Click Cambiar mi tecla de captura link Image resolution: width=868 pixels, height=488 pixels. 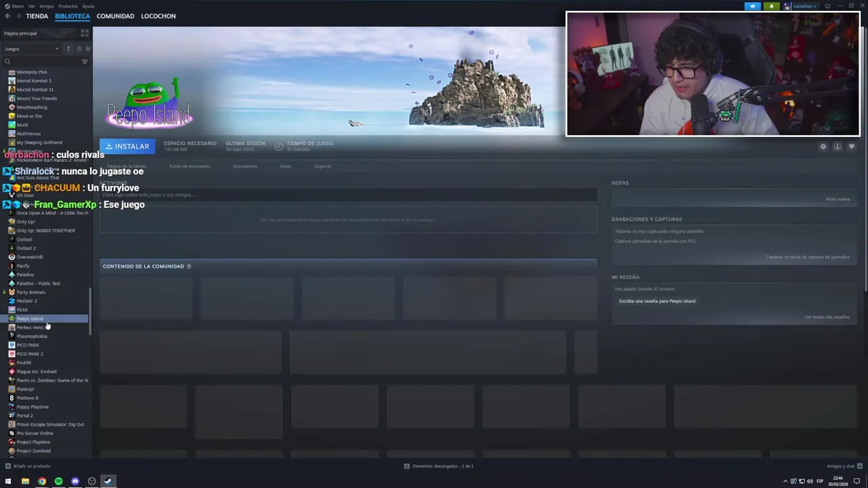pos(808,257)
